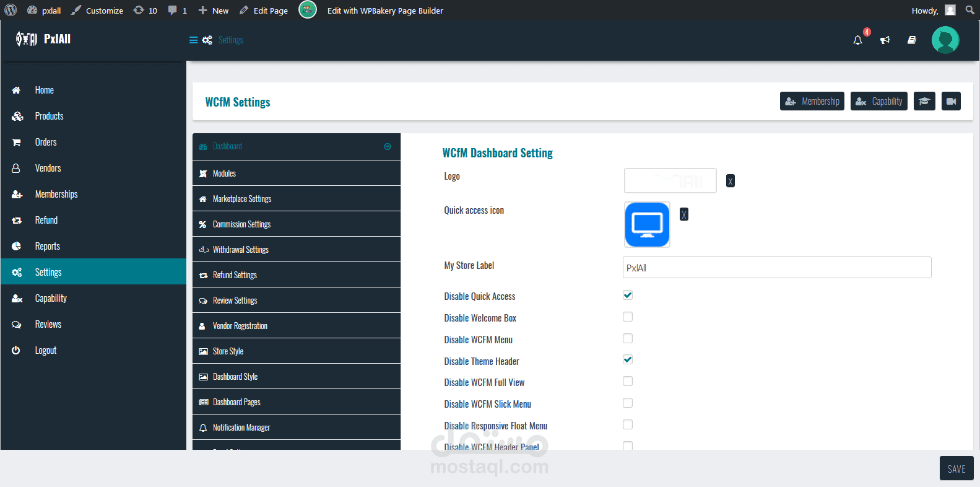Check Disable WCFM Full View checkbox
Viewport: 980px width, 487px height.
628,381
